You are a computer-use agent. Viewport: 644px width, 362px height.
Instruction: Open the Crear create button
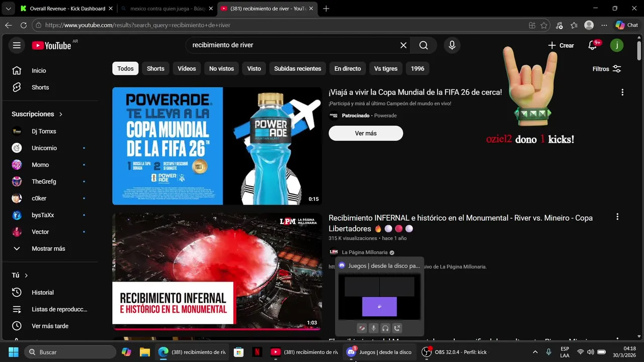click(x=561, y=45)
